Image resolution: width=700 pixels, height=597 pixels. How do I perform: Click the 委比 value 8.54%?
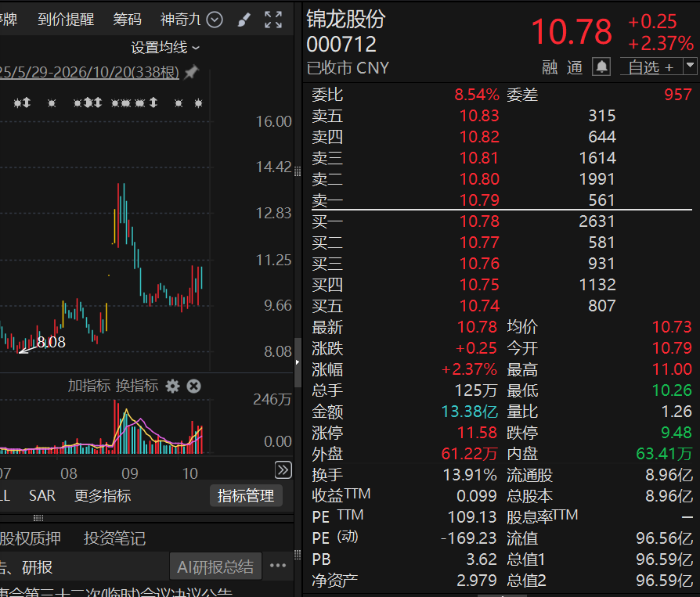[x=477, y=95]
